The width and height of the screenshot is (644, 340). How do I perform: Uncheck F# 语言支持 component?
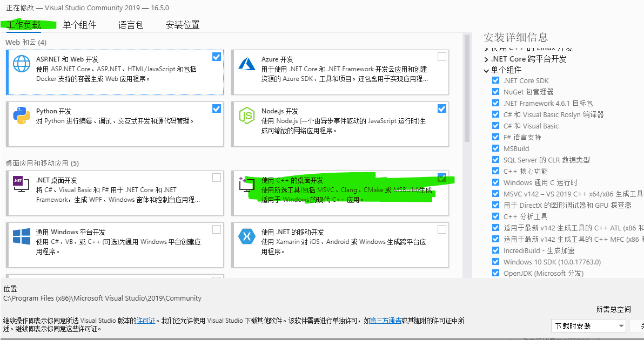pos(496,137)
